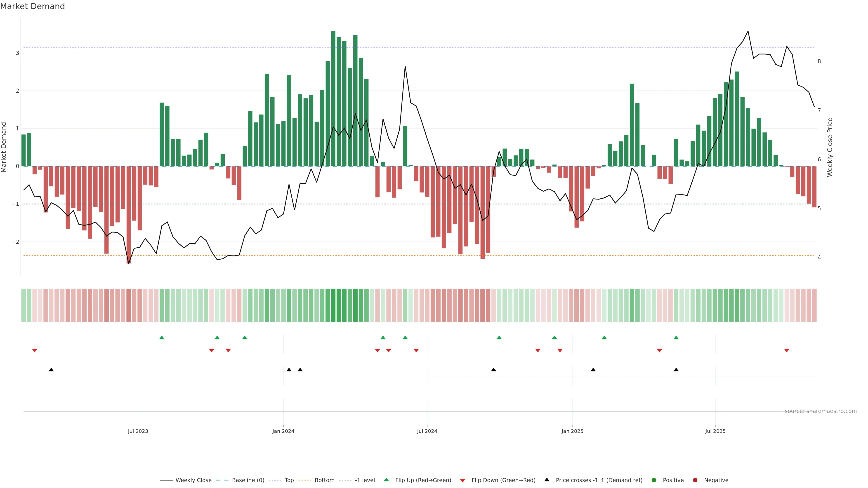Click the Flip Down red triangle legend icon
This screenshot has width=868, height=488.
point(463,481)
